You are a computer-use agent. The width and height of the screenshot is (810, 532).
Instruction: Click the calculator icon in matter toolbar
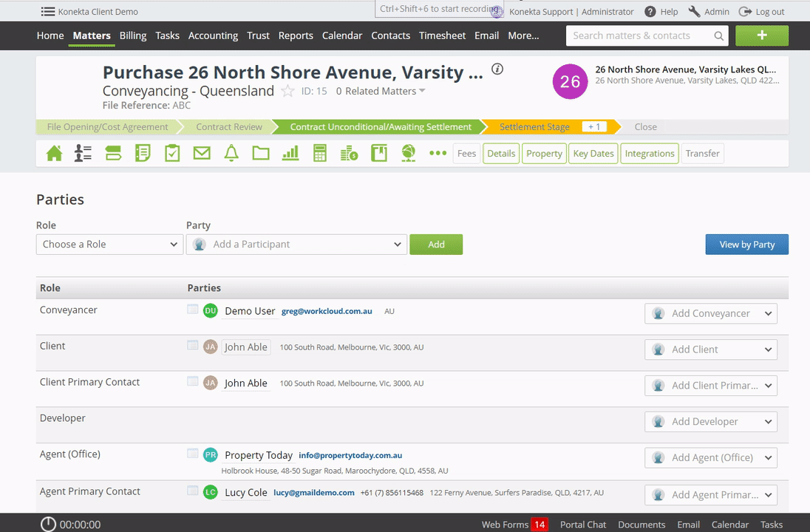pyautogui.click(x=320, y=153)
